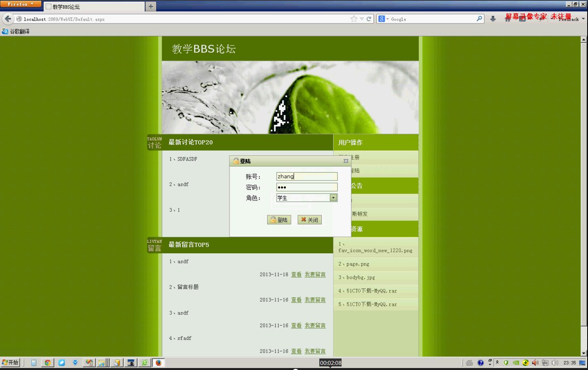Open the 开始 Start menu
588x370 pixels.
tap(10, 362)
